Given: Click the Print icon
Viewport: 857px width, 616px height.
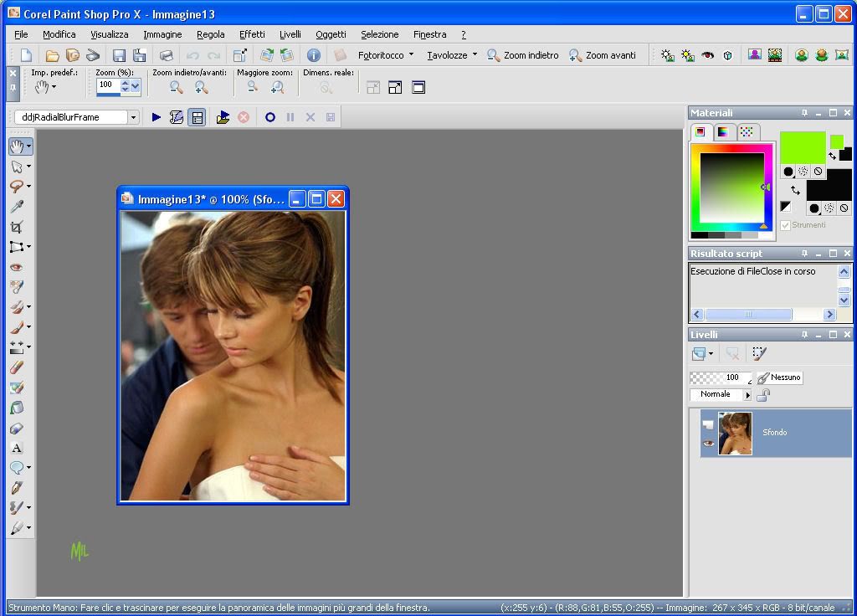Looking at the screenshot, I should click(x=167, y=55).
